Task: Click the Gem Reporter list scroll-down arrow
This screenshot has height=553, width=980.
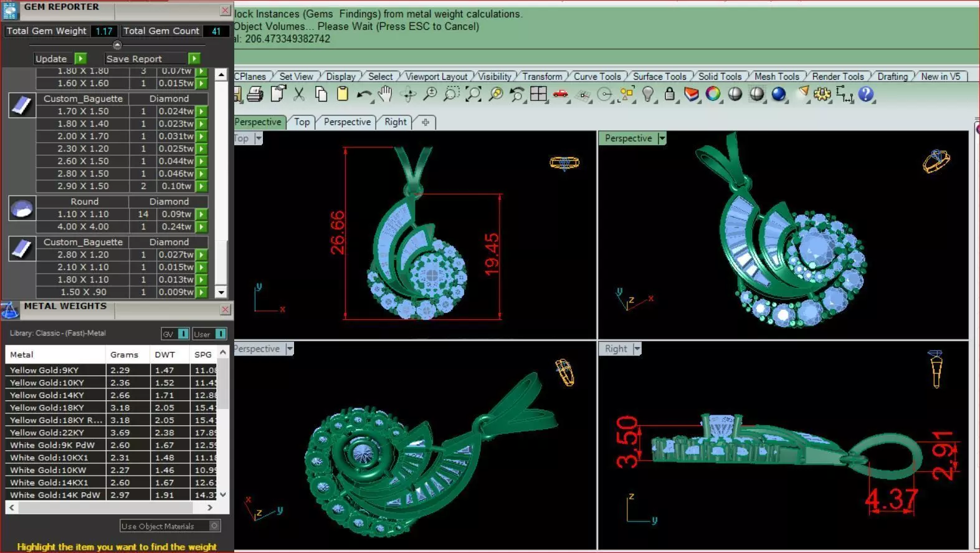Action: (221, 292)
